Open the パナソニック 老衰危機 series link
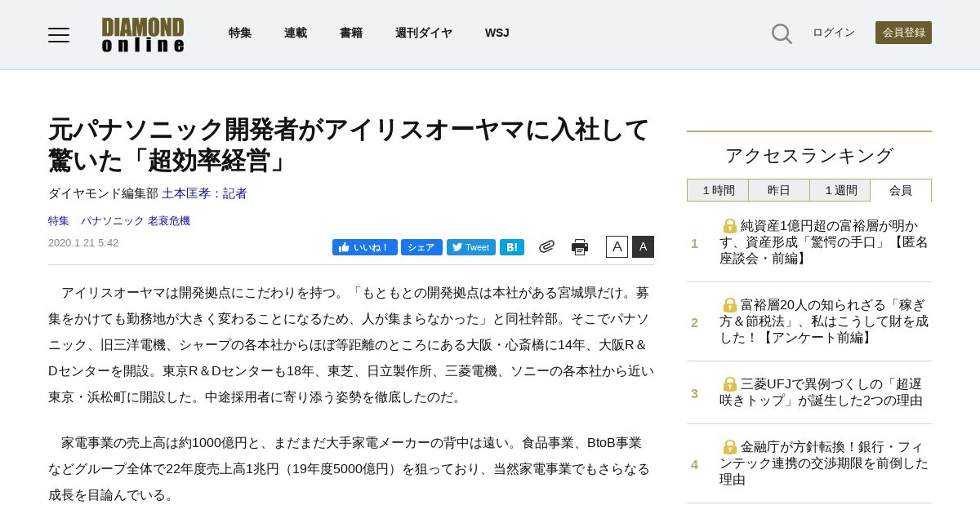Viewport: 980px width, 514px height. pos(135,221)
